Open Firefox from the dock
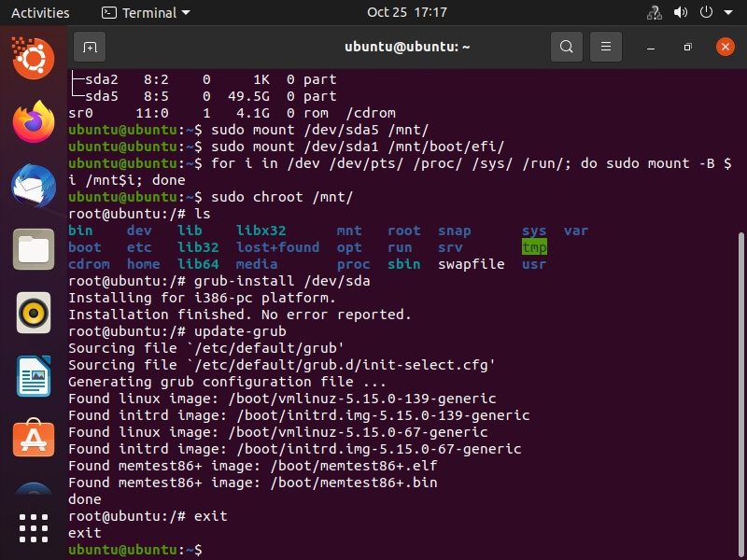The image size is (747, 560). coord(34,121)
